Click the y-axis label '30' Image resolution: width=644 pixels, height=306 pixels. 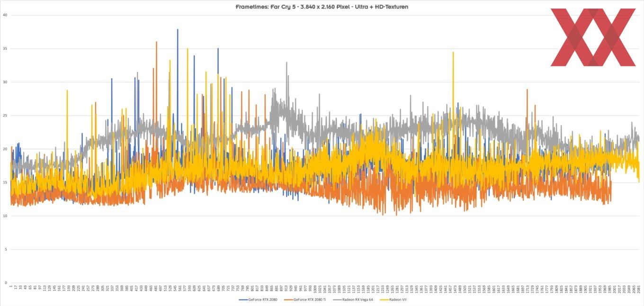click(x=5, y=82)
